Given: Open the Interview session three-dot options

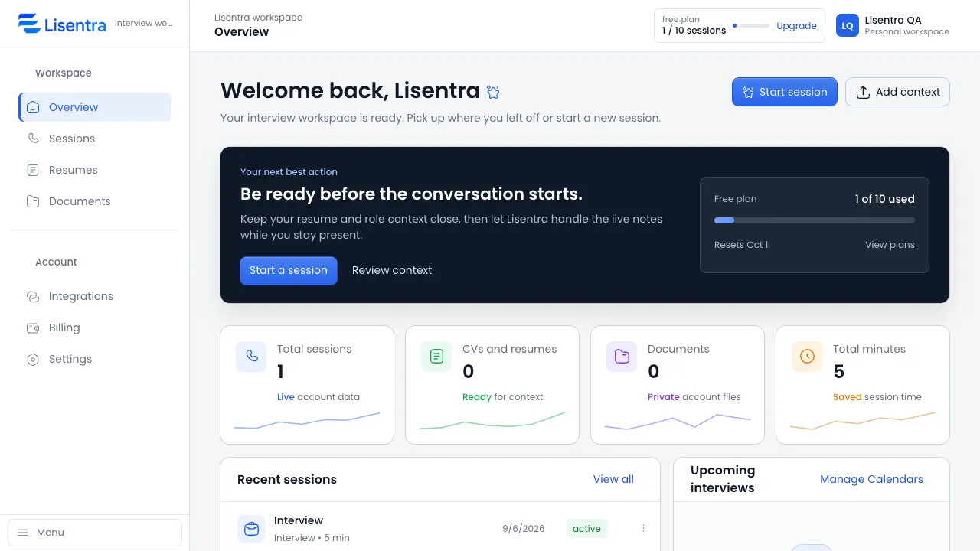Looking at the screenshot, I should pos(643,528).
